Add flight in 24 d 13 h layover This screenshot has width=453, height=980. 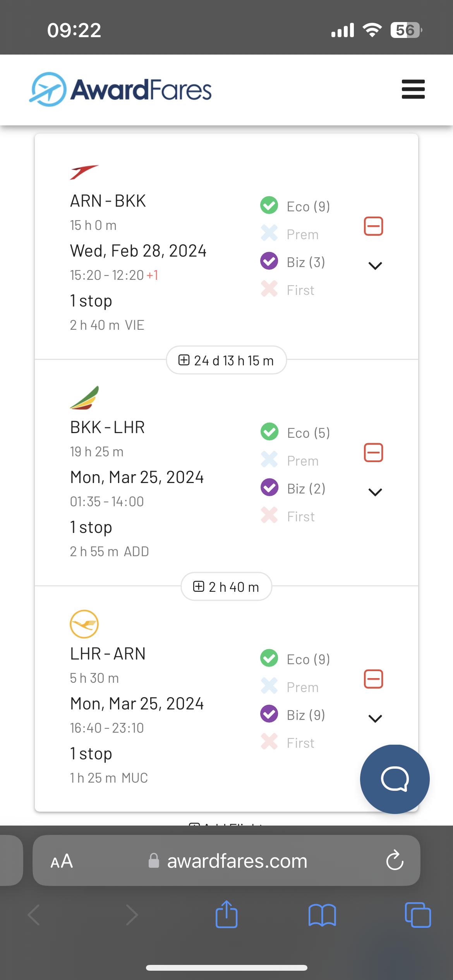click(226, 360)
